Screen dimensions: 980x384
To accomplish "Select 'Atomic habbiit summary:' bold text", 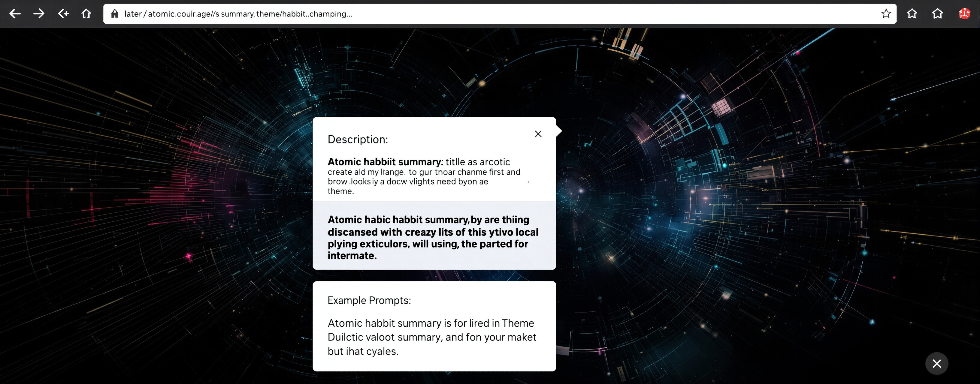I will [x=386, y=162].
